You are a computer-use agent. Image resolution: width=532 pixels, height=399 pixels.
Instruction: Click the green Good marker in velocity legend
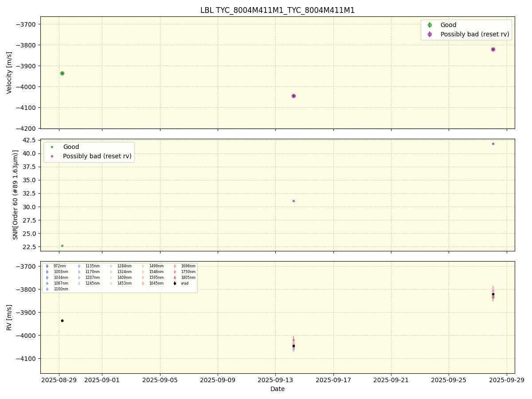[430, 25]
